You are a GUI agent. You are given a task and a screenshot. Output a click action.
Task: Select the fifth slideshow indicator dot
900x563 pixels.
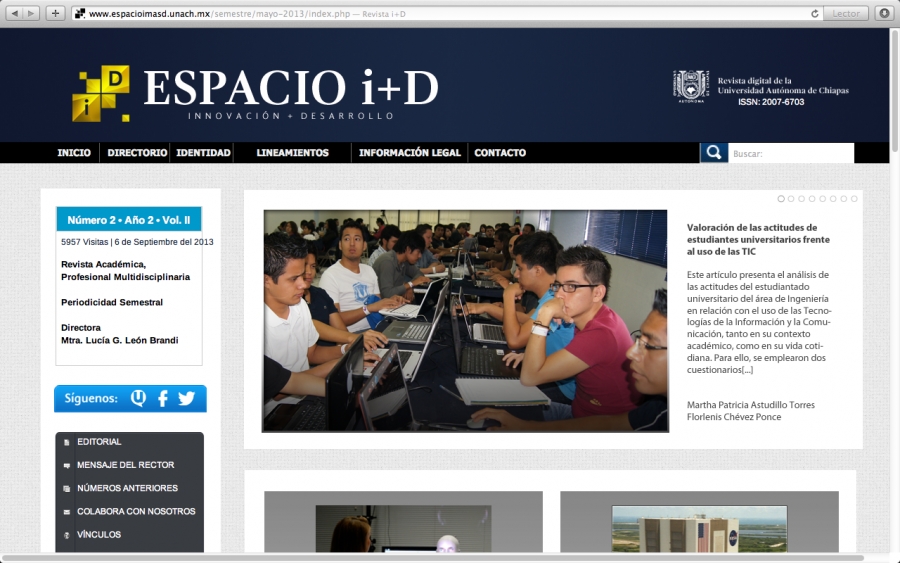click(823, 199)
